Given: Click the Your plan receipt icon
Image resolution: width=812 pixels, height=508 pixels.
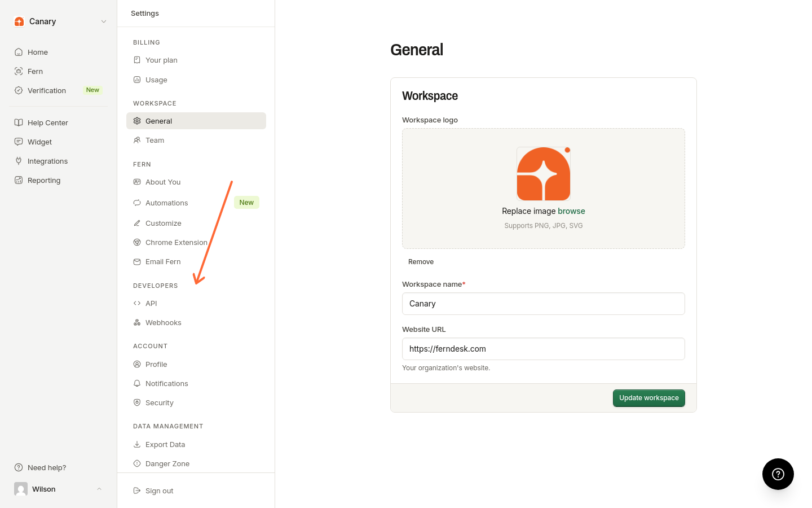Looking at the screenshot, I should pos(137,60).
